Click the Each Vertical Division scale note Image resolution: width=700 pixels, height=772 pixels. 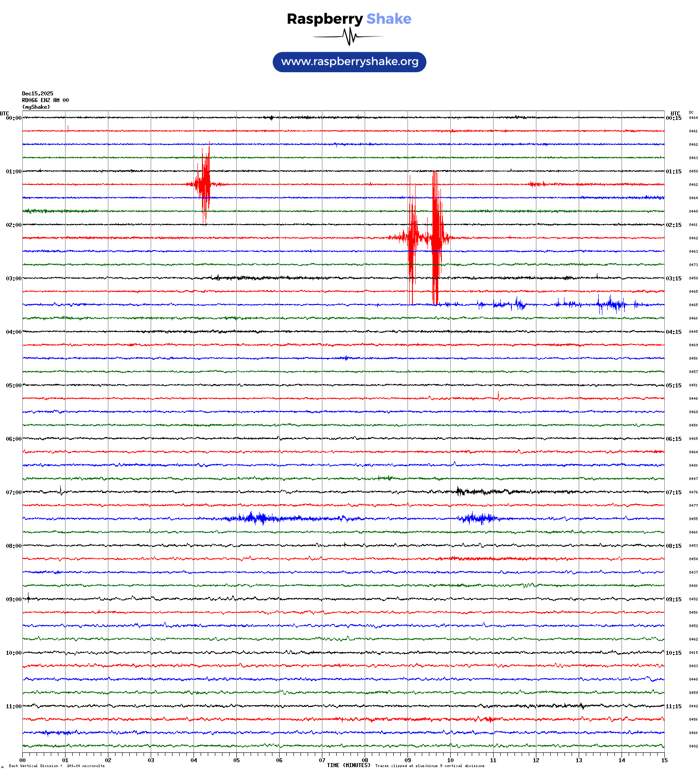pyautogui.click(x=57, y=766)
